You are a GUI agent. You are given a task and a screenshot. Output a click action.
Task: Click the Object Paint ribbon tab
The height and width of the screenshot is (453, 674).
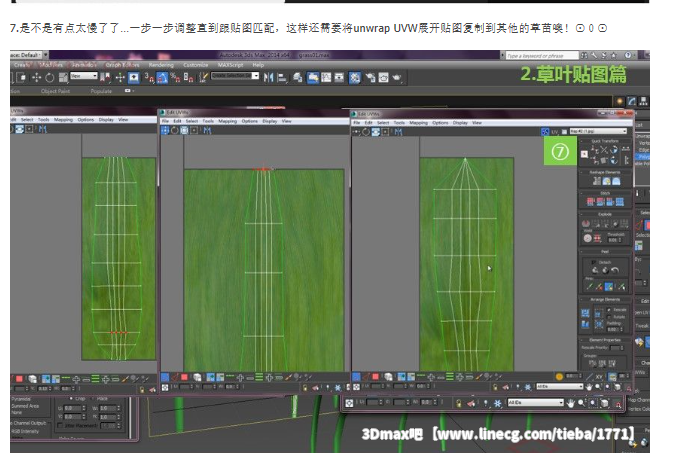pyautogui.click(x=55, y=91)
